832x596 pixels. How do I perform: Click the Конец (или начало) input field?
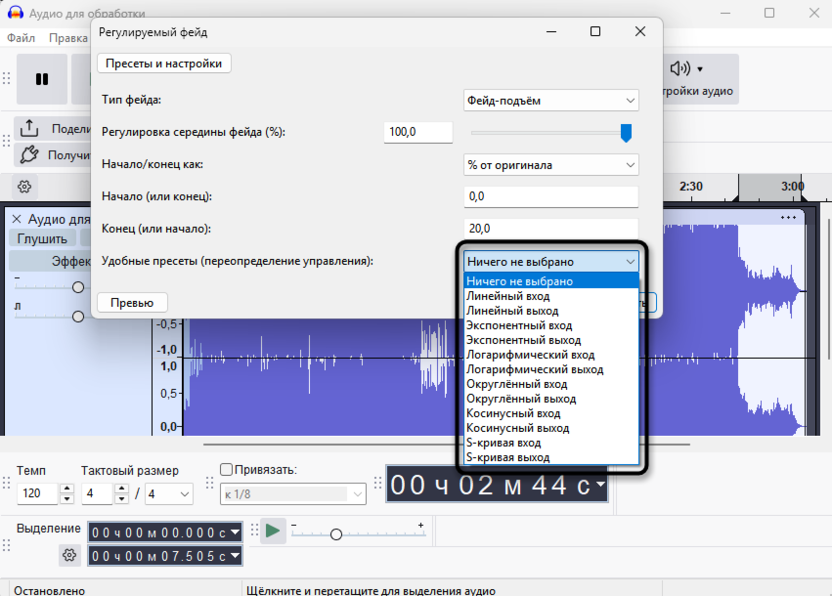pyautogui.click(x=551, y=229)
